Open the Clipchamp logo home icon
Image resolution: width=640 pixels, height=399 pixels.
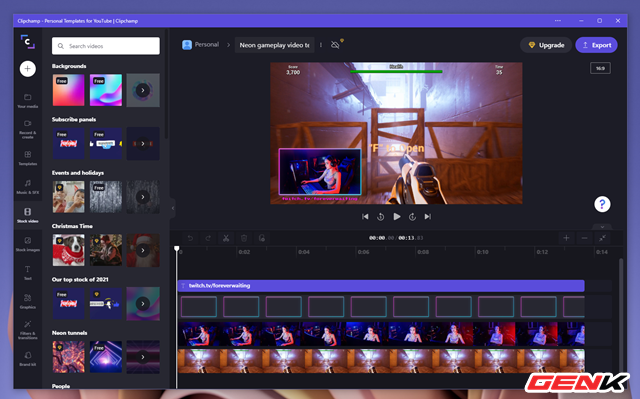pos(28,42)
